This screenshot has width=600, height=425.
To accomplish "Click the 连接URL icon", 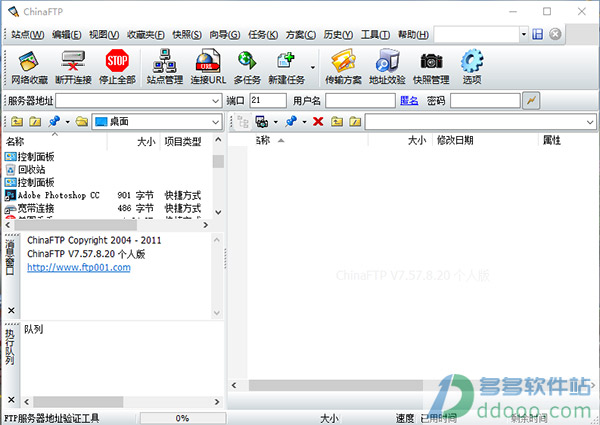I will (x=208, y=68).
